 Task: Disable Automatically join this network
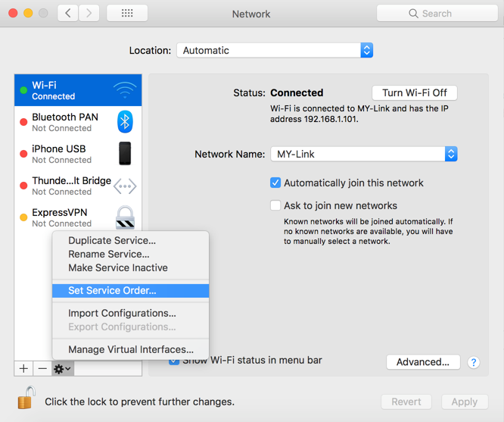click(275, 183)
